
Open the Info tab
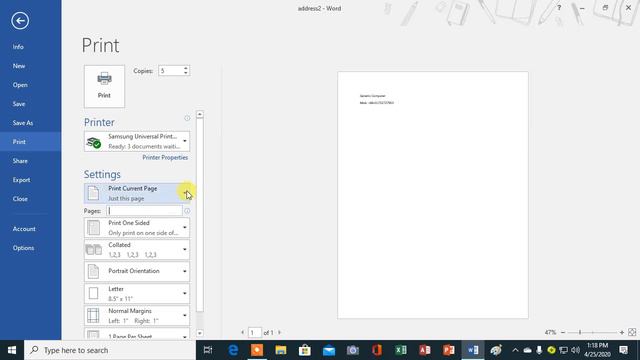(x=18, y=47)
